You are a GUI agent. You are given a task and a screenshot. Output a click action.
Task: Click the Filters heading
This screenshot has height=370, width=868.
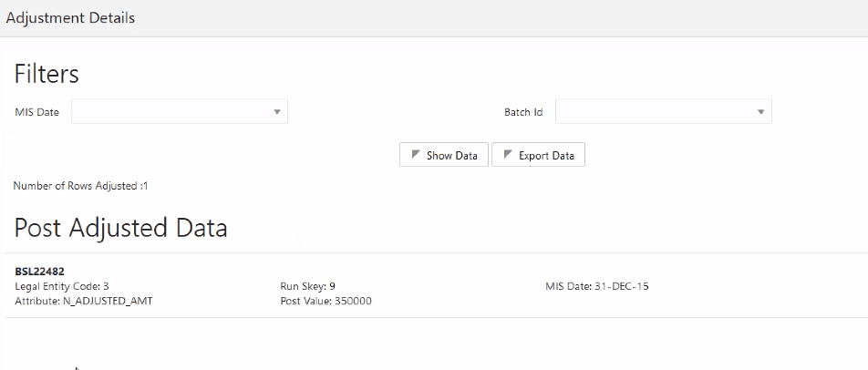coord(46,74)
